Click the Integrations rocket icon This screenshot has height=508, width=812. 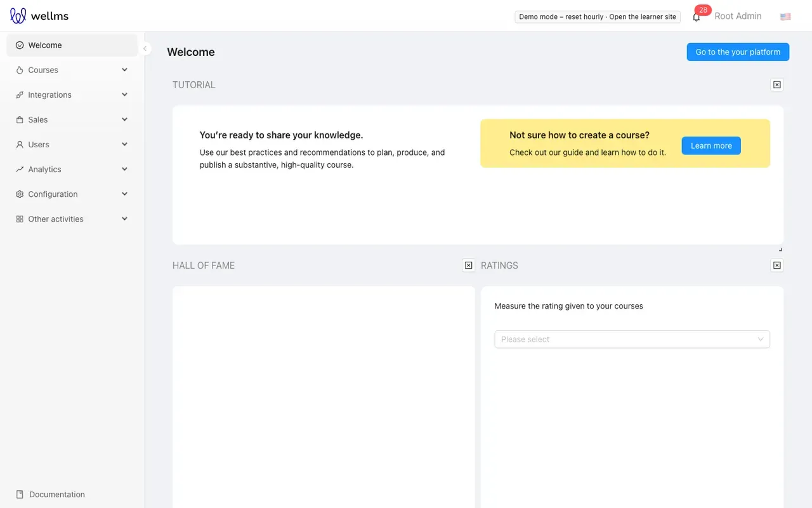(20, 95)
